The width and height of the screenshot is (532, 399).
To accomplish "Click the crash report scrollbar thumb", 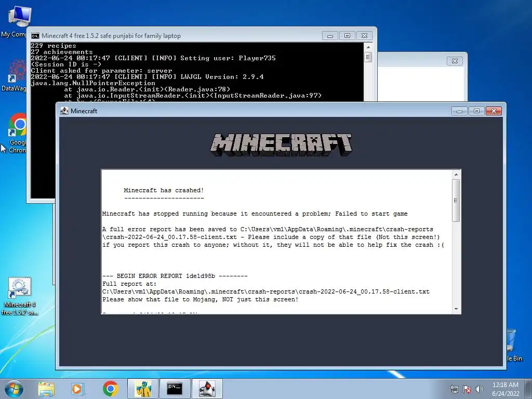I will click(x=456, y=201).
